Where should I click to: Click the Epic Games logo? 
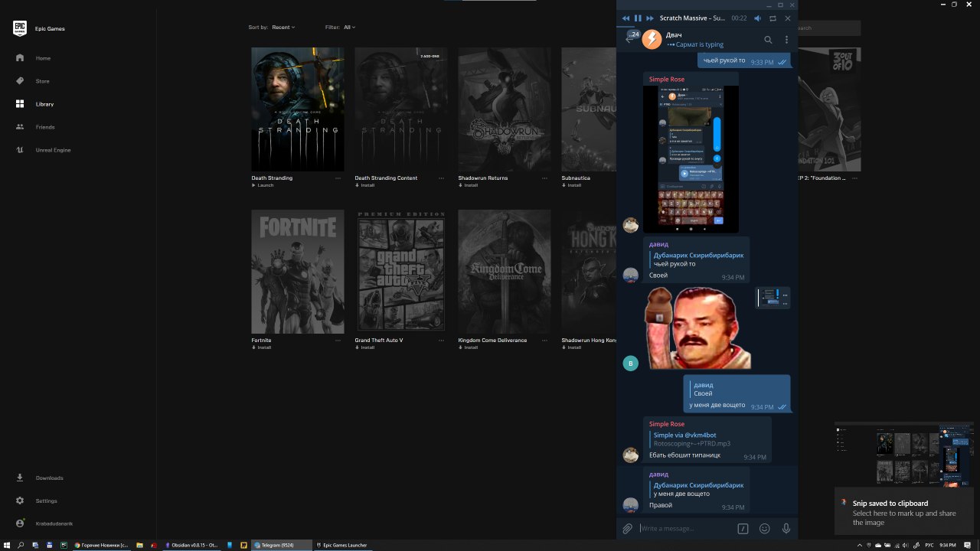(20, 28)
